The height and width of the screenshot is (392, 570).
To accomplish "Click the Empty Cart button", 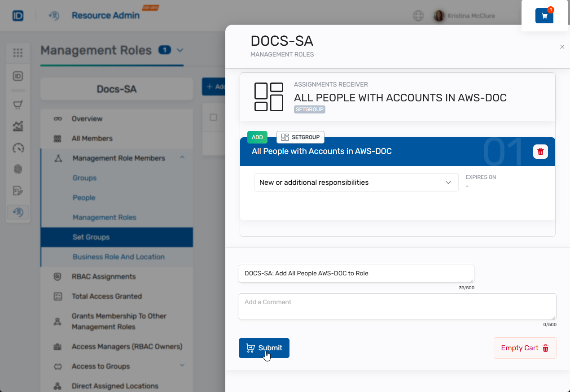I will coord(525,348).
